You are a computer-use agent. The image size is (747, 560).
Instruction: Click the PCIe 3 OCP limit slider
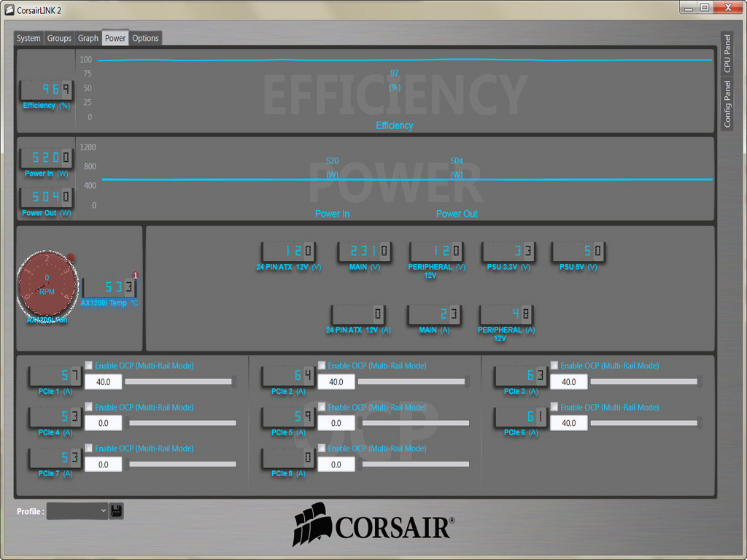(646, 381)
